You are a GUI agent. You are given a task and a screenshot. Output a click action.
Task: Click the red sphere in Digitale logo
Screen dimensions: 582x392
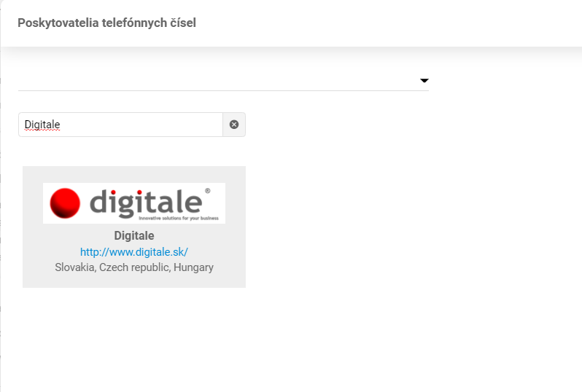[65, 203]
